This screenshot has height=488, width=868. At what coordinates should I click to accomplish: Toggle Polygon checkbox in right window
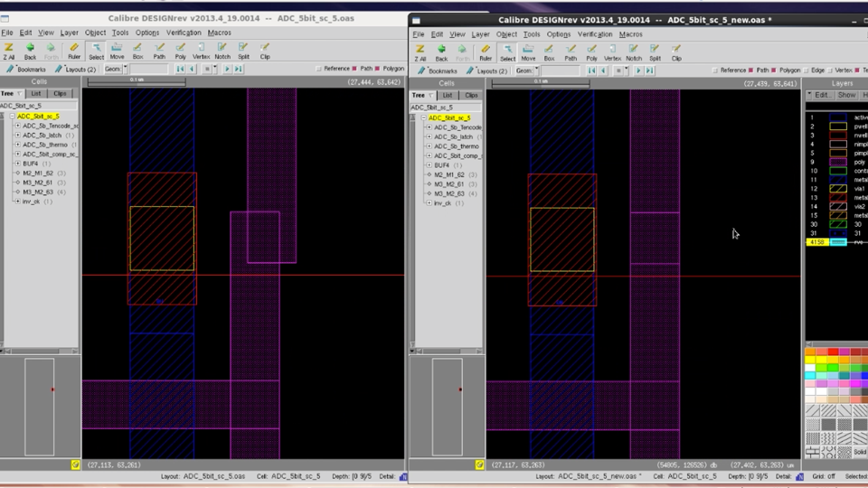point(773,70)
